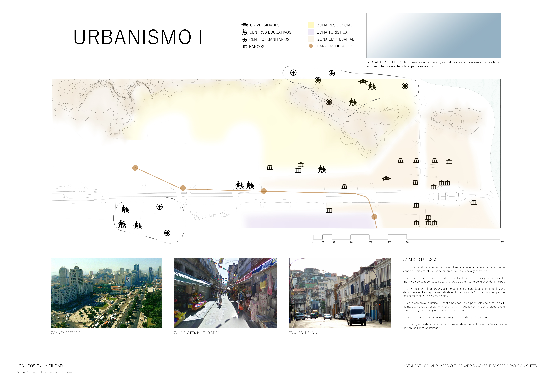Open the ZONA RESIDENCIAL street photo with van
This screenshot has width=555, height=392.
click(x=340, y=293)
